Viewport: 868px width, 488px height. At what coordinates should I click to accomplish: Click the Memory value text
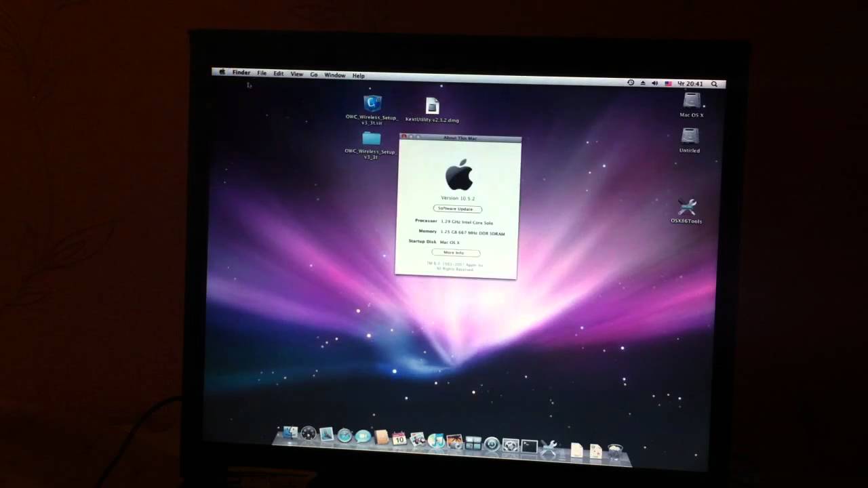click(473, 233)
